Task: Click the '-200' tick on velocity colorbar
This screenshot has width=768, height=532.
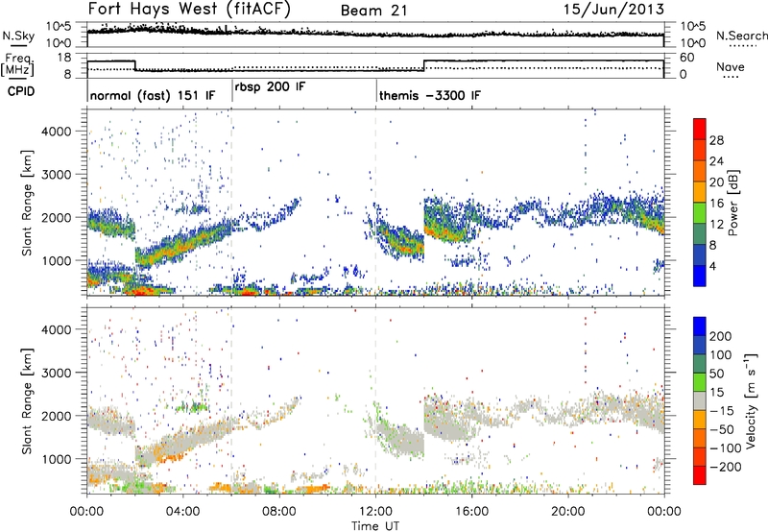Action: pyautogui.click(x=725, y=467)
